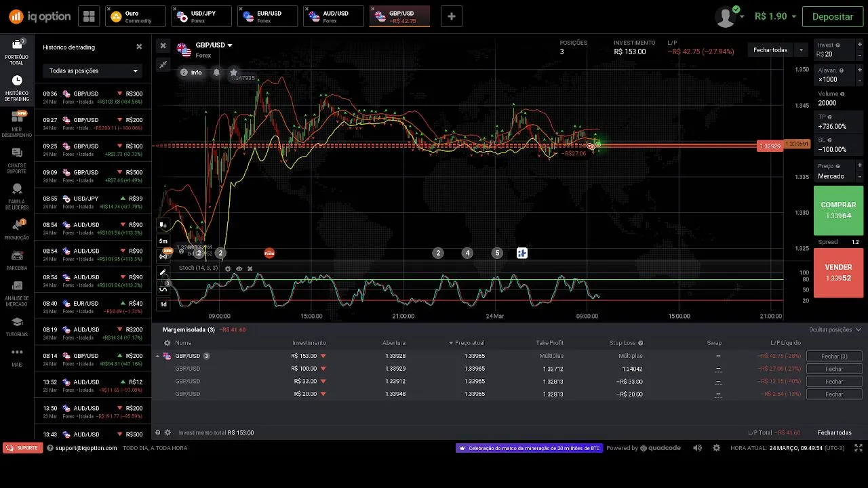
Task: Add GBP/USD to favorites star
Action: pyautogui.click(x=233, y=72)
